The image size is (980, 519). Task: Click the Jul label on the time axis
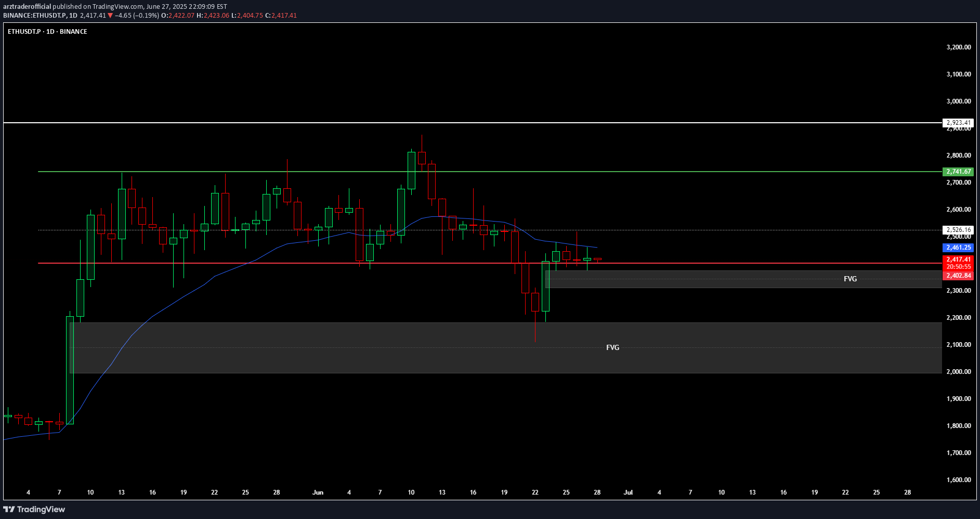pos(628,492)
